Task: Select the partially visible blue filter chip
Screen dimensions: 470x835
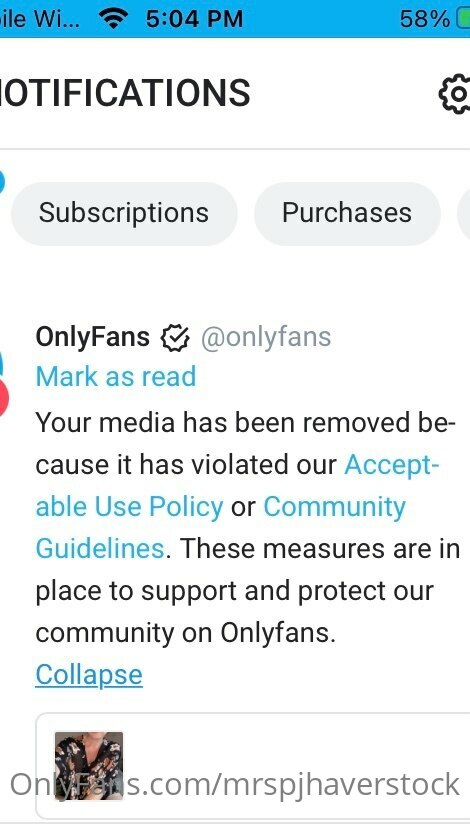Action: tap(2, 181)
